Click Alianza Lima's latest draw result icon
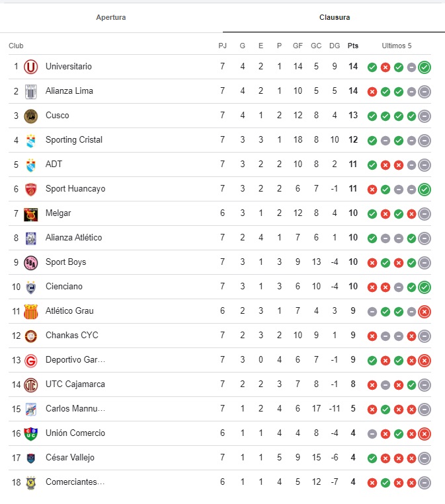445x504 pixels. (x=425, y=91)
